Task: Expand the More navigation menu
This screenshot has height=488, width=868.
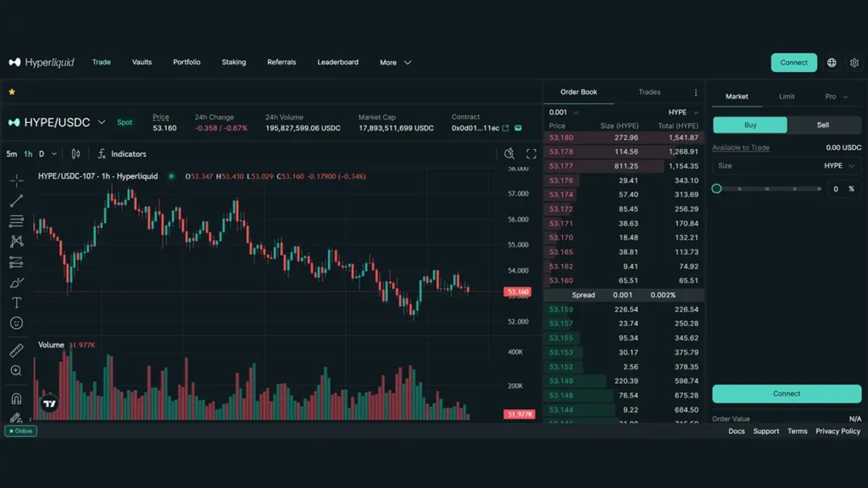Action: 395,63
